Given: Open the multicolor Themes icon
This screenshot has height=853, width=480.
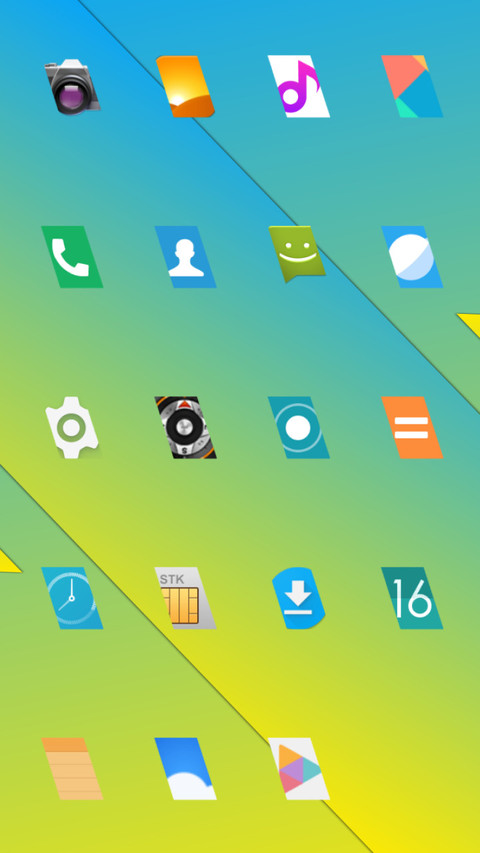Looking at the screenshot, I should click(x=412, y=86).
